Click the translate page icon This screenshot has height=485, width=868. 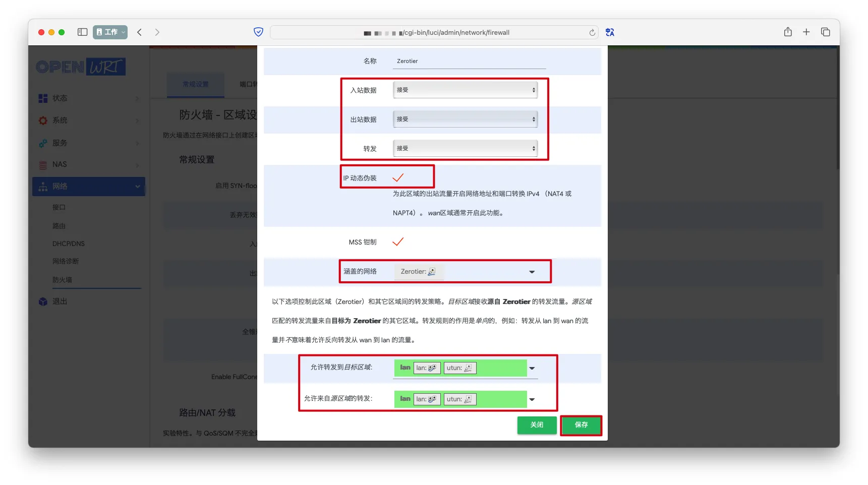tap(610, 32)
